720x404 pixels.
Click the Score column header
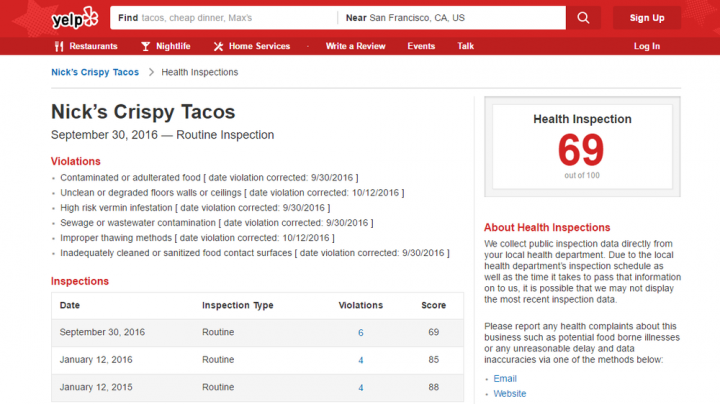tap(433, 305)
